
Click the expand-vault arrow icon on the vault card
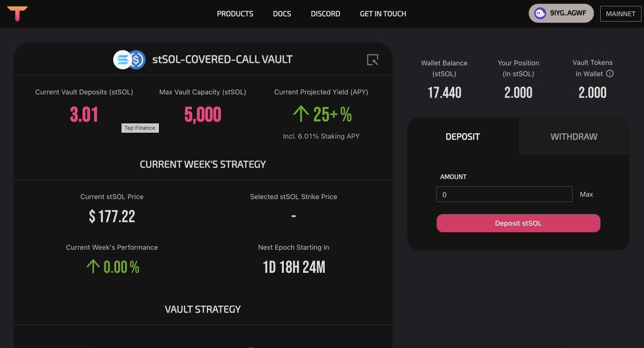[372, 60]
